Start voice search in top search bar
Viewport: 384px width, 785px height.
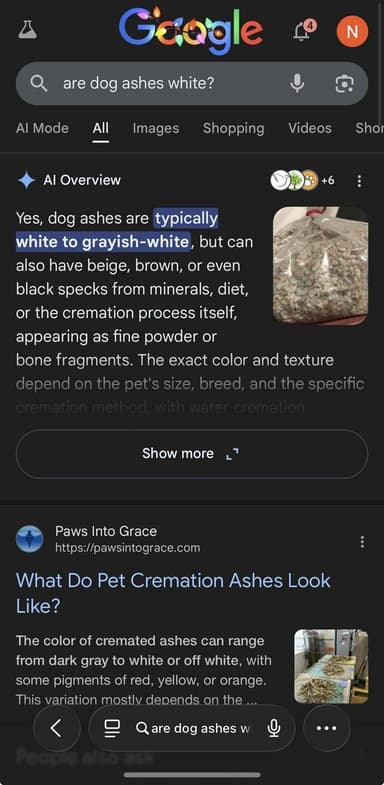[297, 83]
